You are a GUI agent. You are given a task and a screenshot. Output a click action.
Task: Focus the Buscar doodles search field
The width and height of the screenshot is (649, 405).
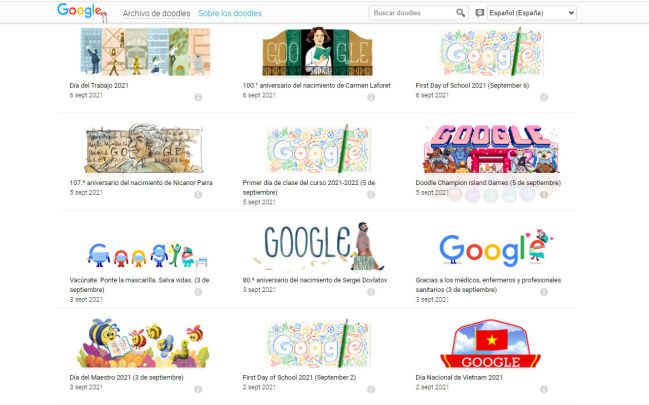pyautogui.click(x=413, y=13)
